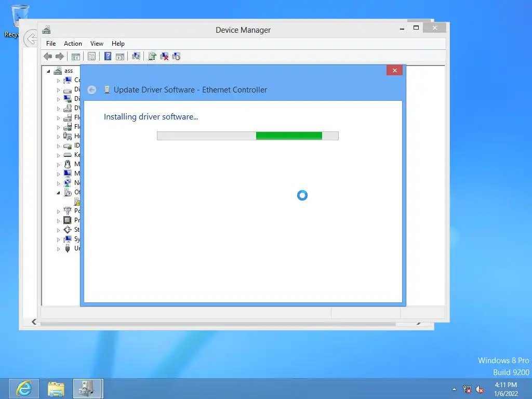Open the Help menu
The height and width of the screenshot is (399, 532).
pos(118,44)
